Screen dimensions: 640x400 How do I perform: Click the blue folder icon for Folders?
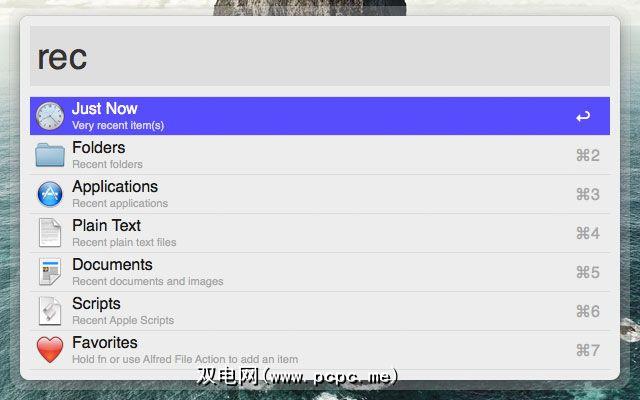point(50,155)
